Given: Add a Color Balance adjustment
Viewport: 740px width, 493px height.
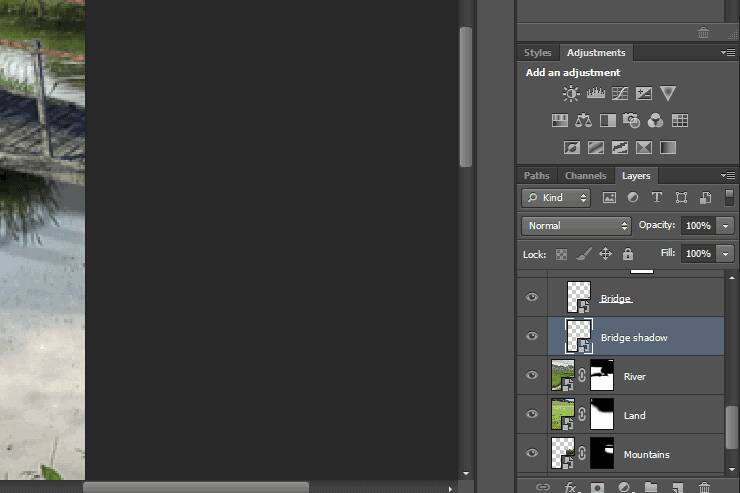Looking at the screenshot, I should (x=584, y=121).
